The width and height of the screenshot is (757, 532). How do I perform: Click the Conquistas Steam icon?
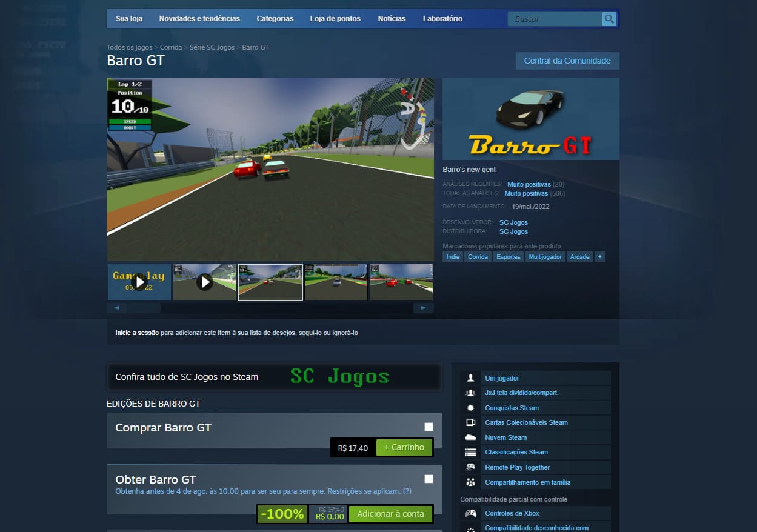(470, 408)
